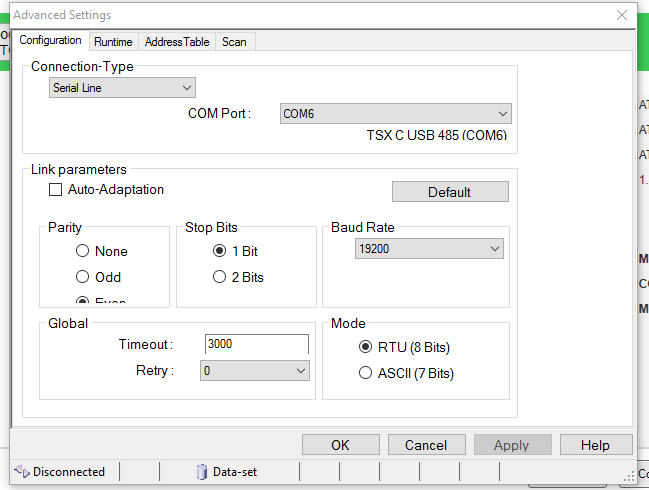Click the Disconnected status icon
649x490 pixels.
click(x=22, y=471)
